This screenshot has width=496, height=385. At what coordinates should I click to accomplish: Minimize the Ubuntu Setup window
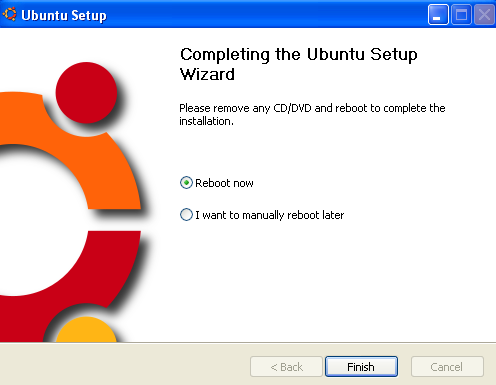click(x=438, y=15)
